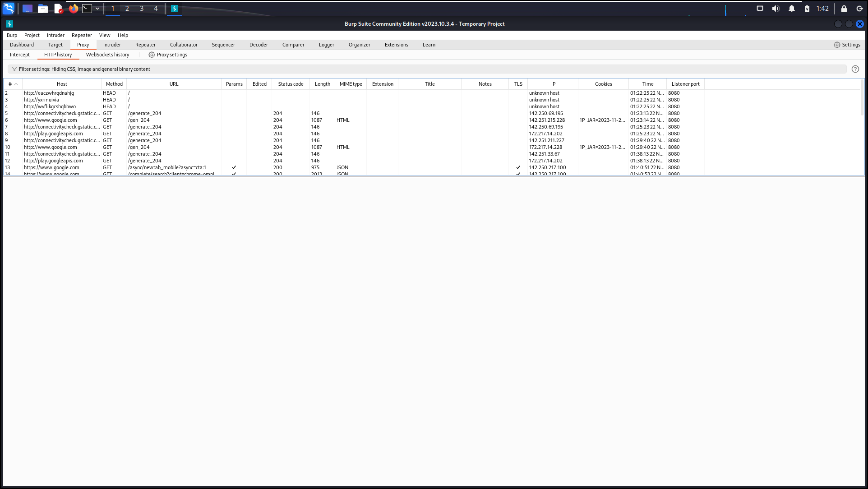The image size is (868, 489).
Task: Select row 6 IP 142.251.215.228
Action: tap(547, 120)
